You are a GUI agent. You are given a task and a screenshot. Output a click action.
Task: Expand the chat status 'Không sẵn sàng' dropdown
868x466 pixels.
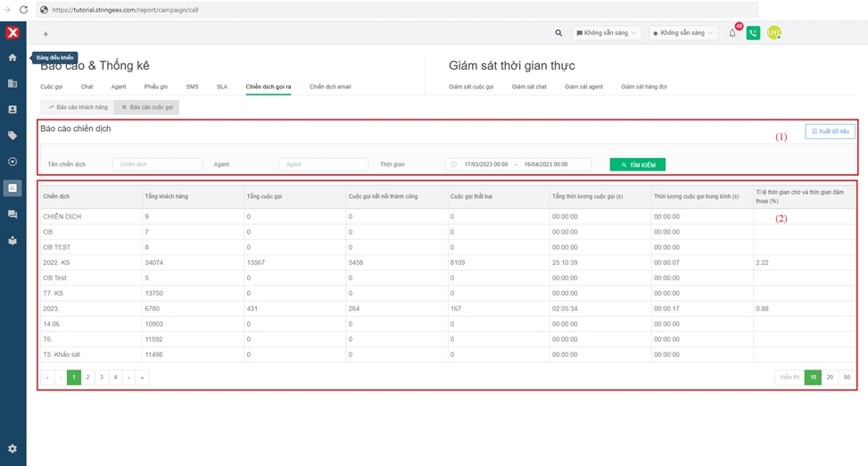coord(607,33)
